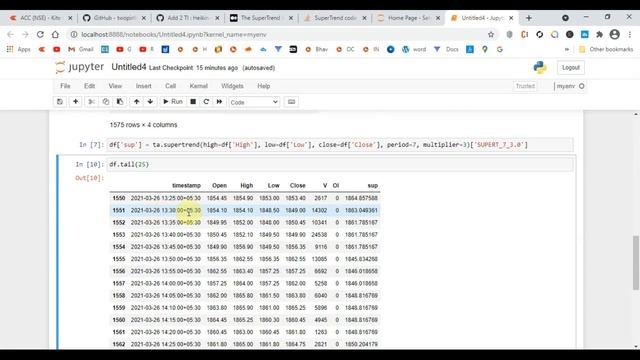This screenshot has width=640, height=360.
Task: Interrupt the kernel stop icon
Action: coord(193,102)
